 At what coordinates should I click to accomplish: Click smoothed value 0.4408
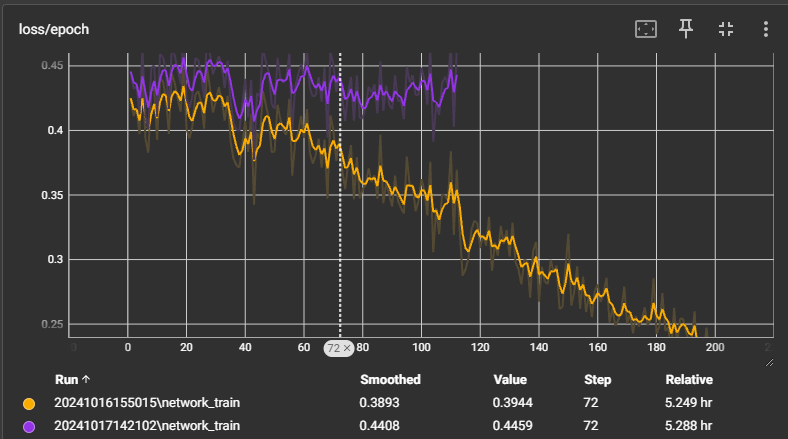pyautogui.click(x=379, y=426)
